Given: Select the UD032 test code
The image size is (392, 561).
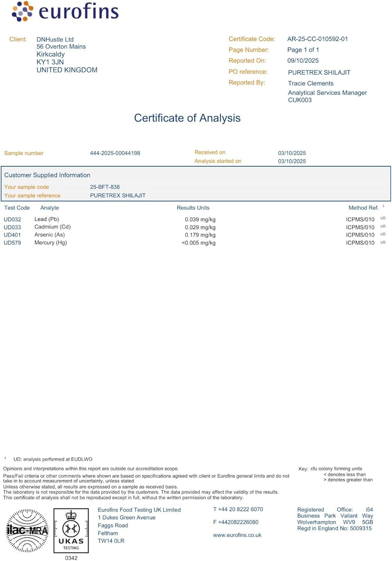Looking at the screenshot, I should pos(12,220).
